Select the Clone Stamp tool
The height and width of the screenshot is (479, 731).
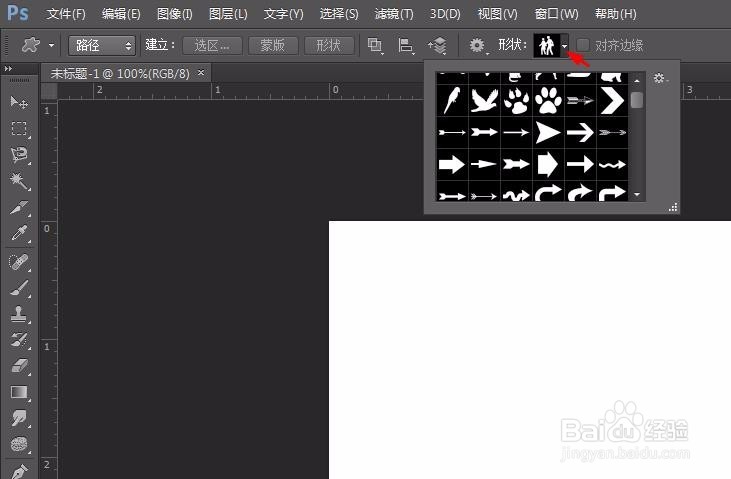point(19,314)
